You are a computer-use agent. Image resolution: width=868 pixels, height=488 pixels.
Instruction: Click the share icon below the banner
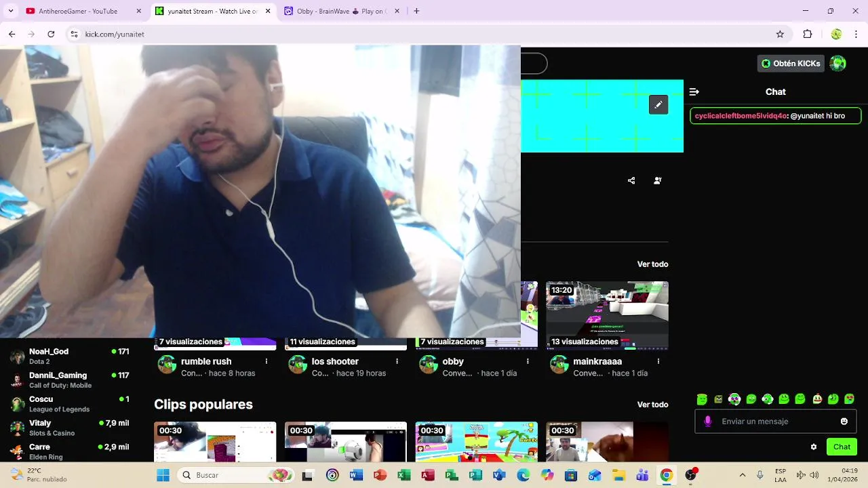pyautogui.click(x=631, y=180)
